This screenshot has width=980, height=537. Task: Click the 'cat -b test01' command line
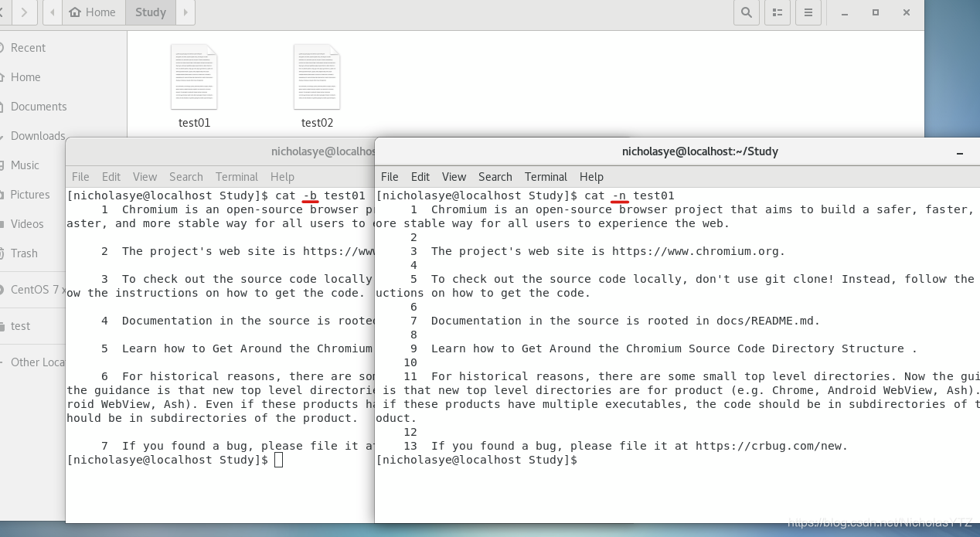(216, 195)
